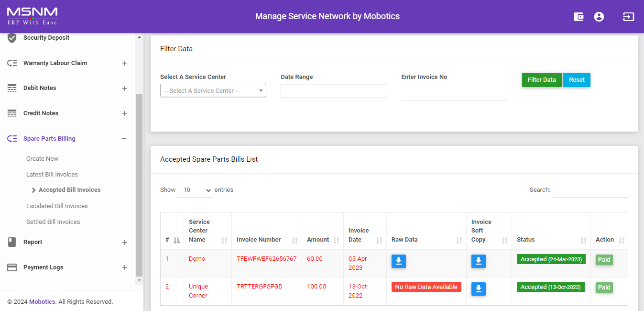Screen dimensions: 644x311
Task: Open Latest Bill Invoices submenu item
Action: [x=52, y=175]
